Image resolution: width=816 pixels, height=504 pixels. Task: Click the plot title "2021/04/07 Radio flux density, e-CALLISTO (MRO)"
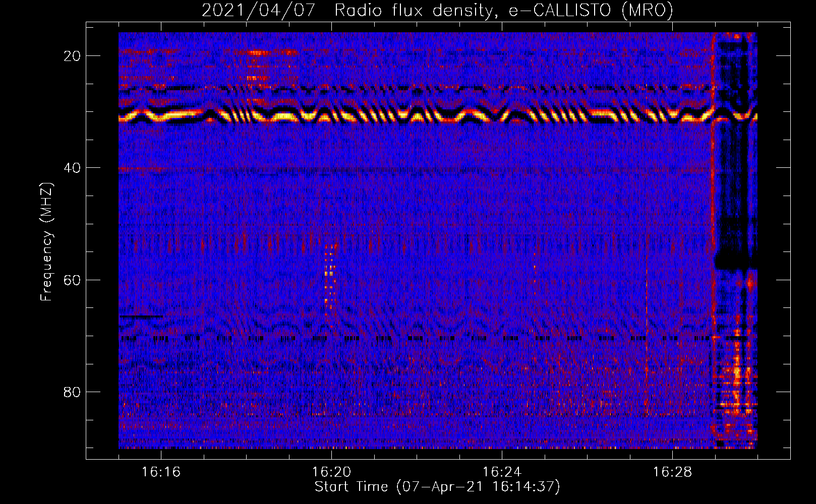click(437, 10)
